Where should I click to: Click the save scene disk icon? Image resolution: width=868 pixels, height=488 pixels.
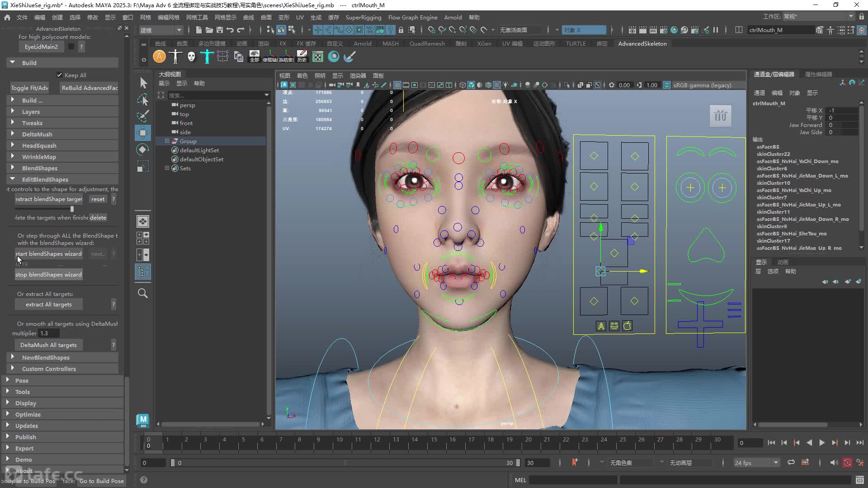[x=220, y=30]
